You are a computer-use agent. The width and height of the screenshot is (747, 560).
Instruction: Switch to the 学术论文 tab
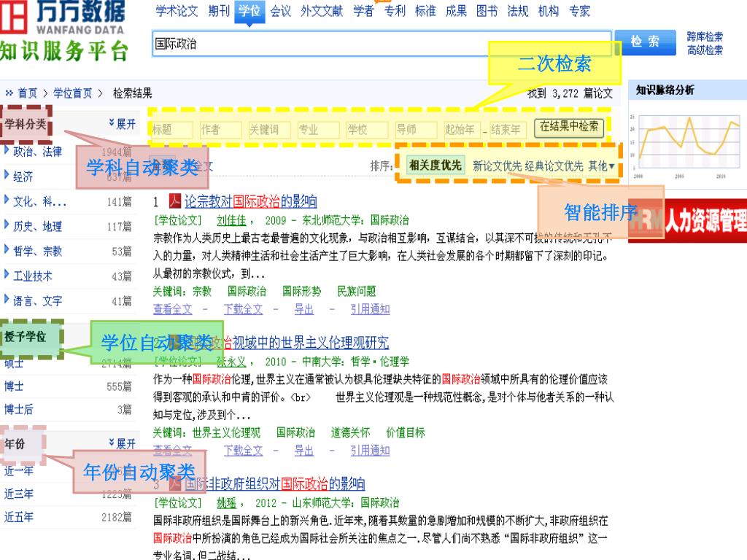pyautogui.click(x=177, y=11)
